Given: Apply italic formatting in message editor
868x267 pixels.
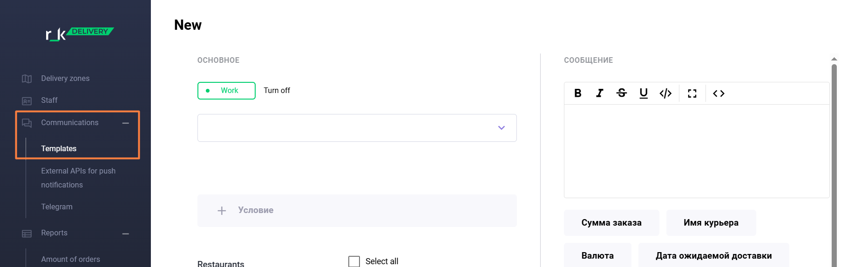Looking at the screenshot, I should click(600, 93).
